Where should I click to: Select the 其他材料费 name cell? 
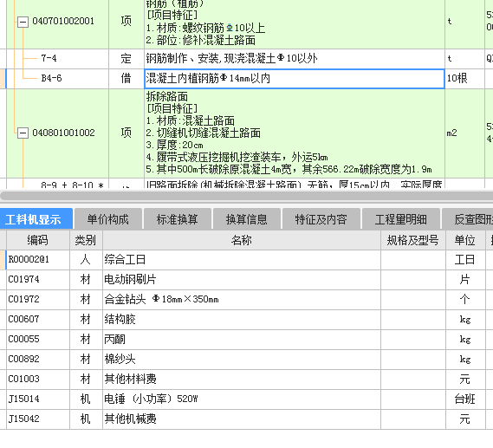click(x=242, y=380)
